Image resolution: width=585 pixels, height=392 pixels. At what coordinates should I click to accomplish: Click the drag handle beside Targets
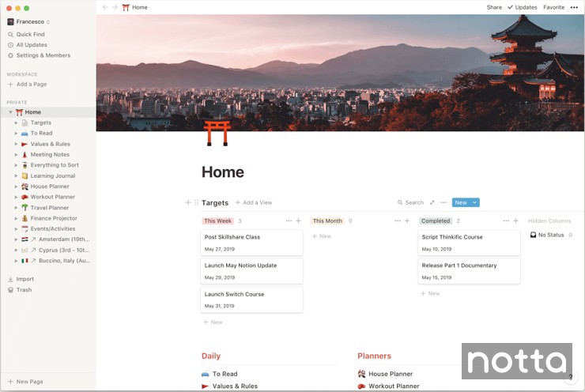tap(196, 202)
